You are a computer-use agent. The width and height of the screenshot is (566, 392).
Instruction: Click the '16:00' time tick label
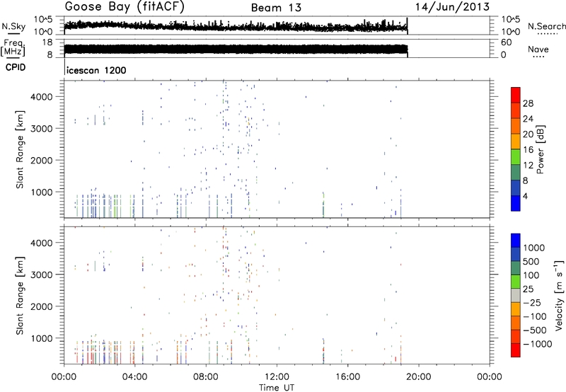[347, 377]
